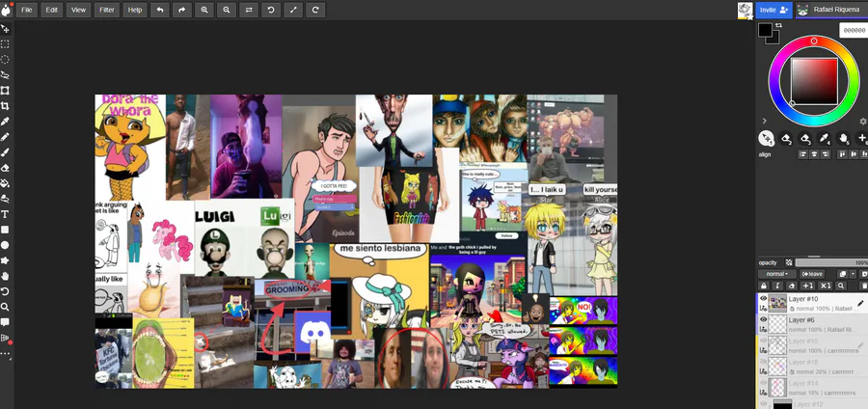Viewport: 868px width, 409px height.
Task: Select tool preset slot 4 (eyedropper)
Action: tap(825, 138)
